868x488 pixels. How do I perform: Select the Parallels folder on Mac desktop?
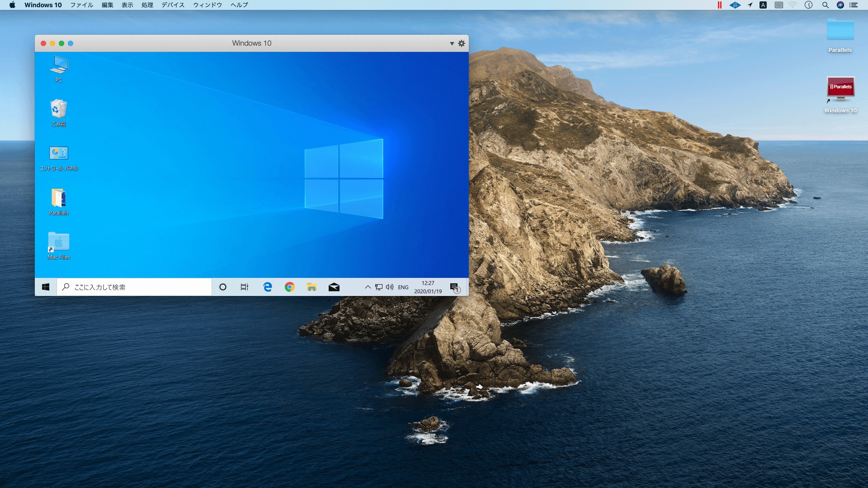click(840, 36)
